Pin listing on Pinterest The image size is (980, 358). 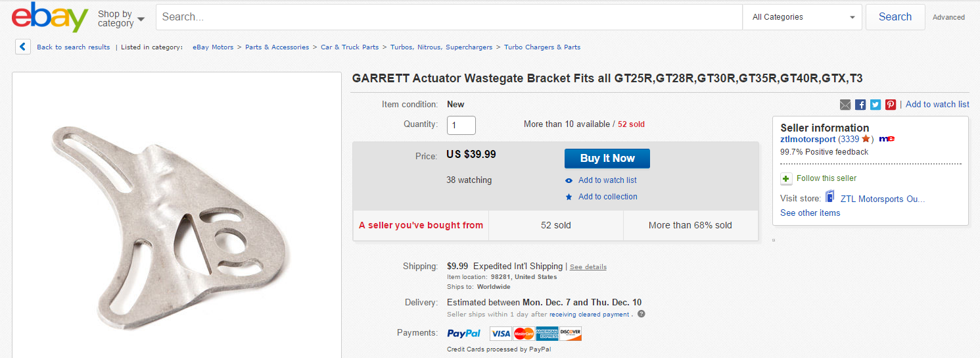(x=891, y=105)
